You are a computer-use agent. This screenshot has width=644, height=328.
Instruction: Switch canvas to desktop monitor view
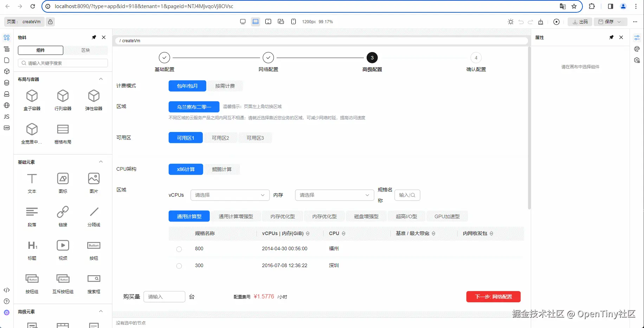243,22
